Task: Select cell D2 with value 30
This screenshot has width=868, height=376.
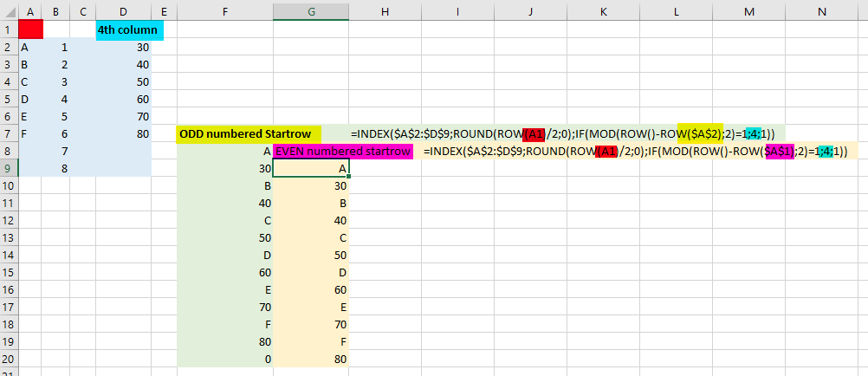Action: click(x=123, y=47)
